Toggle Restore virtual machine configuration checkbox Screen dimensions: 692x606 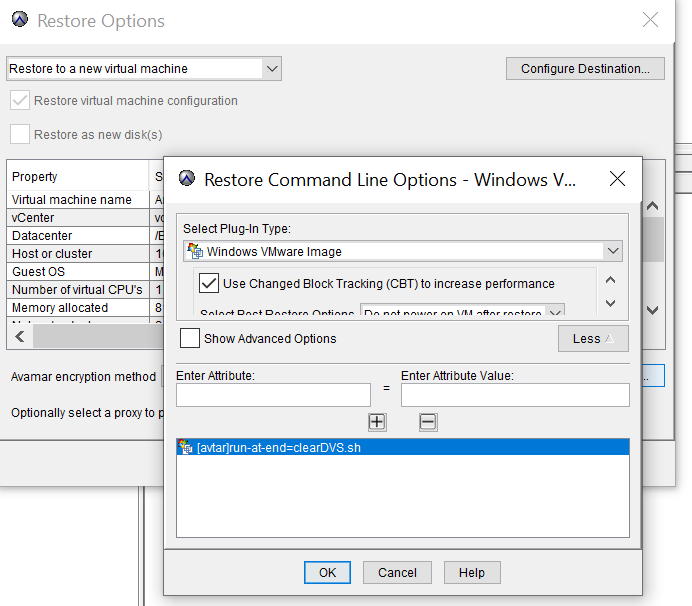click(20, 101)
